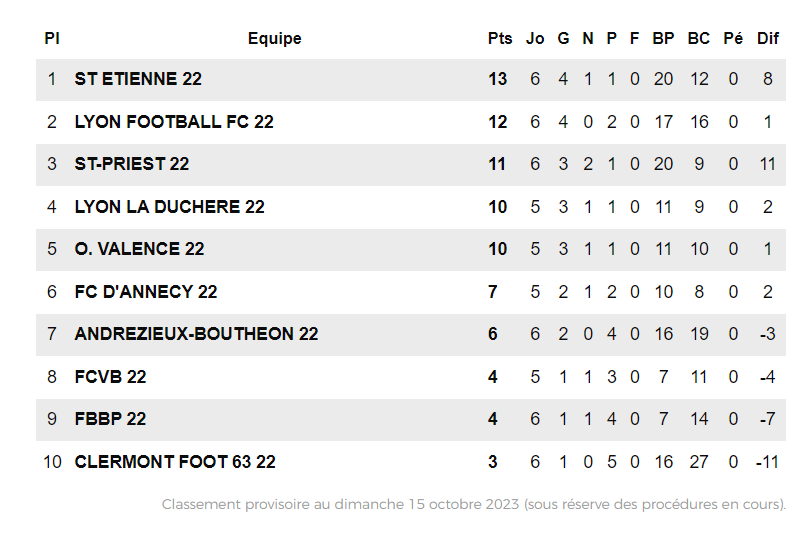The height and width of the screenshot is (538, 810).
Task: Click ST ETIENNE's 13 points value
Action: pyautogui.click(x=498, y=79)
